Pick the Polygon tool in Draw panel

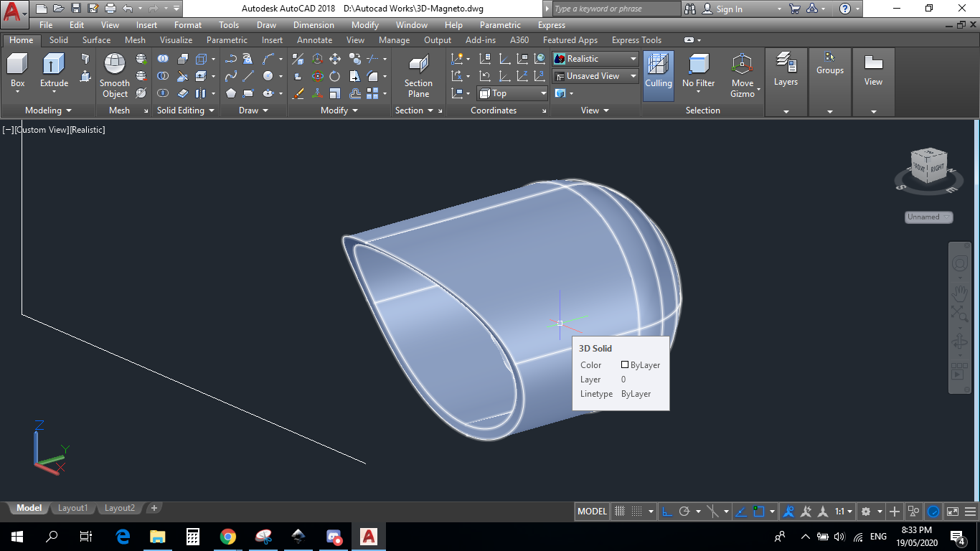click(x=231, y=93)
